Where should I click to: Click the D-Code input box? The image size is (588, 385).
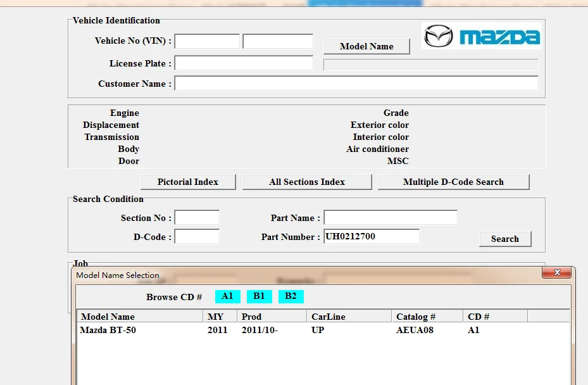(197, 237)
